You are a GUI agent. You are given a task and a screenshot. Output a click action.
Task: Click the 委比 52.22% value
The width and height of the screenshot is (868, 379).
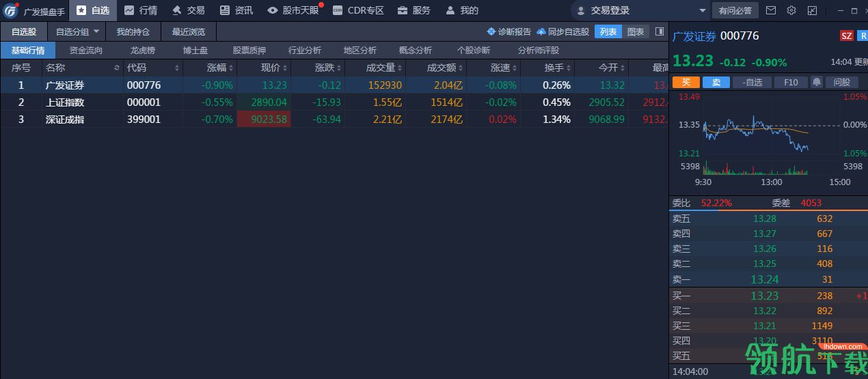point(716,203)
